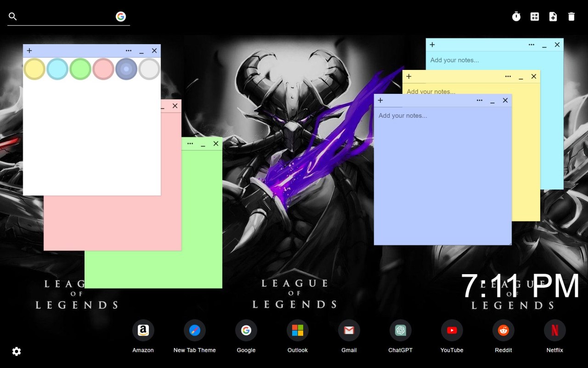Open the Netflix shortcut
The image size is (588, 368).
(x=555, y=330)
